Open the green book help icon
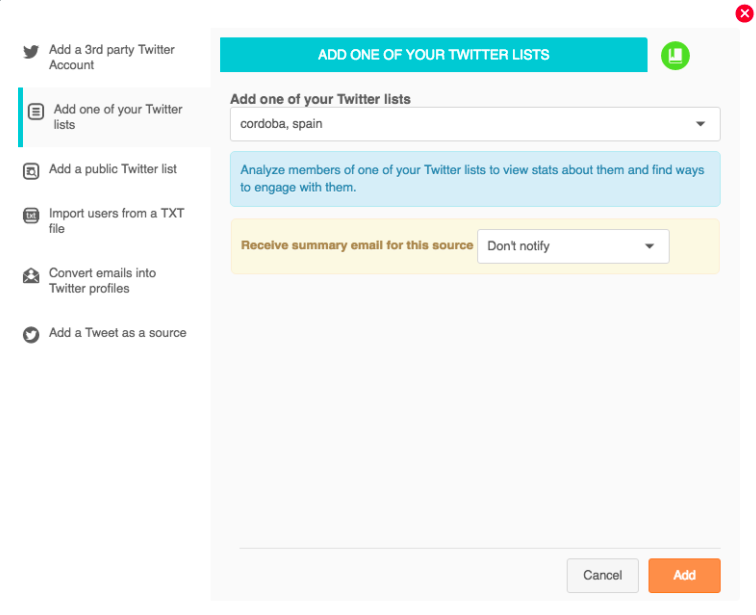The image size is (756, 615). pyautogui.click(x=675, y=55)
